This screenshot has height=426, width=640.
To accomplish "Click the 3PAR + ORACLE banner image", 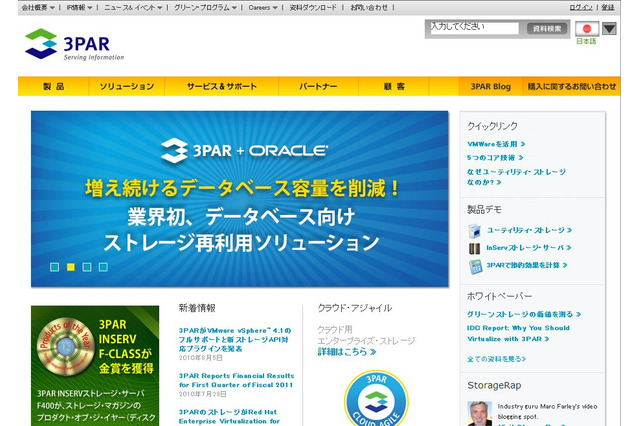I will coord(240,199).
